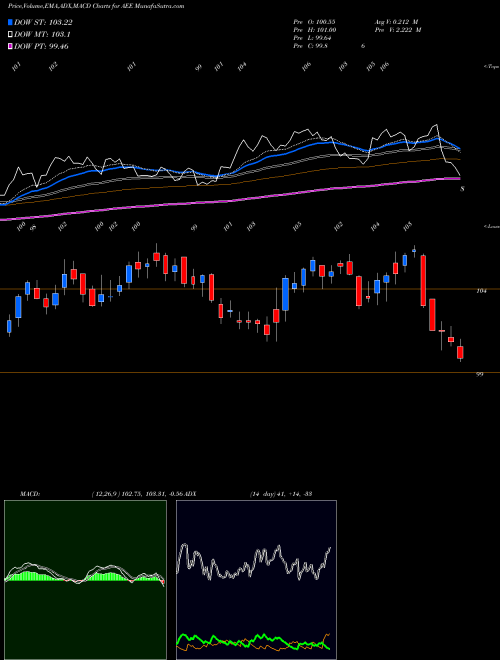The image size is (500, 660).
Task: Click the white DOW MT color swatch
Action: (x=10, y=35)
